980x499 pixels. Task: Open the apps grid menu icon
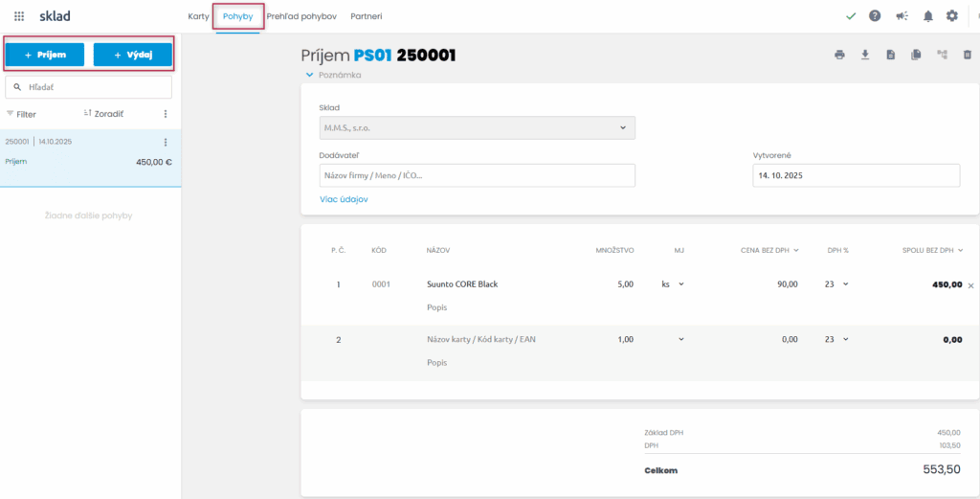tap(19, 16)
